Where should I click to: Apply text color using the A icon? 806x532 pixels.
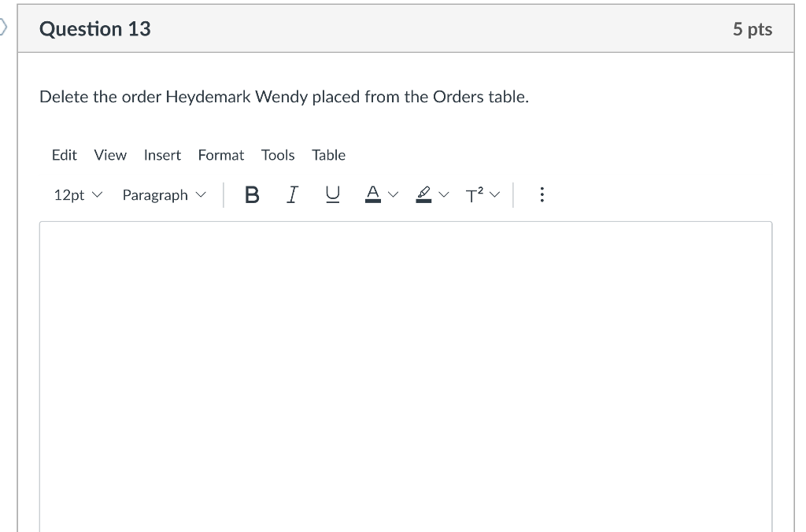[x=372, y=194]
